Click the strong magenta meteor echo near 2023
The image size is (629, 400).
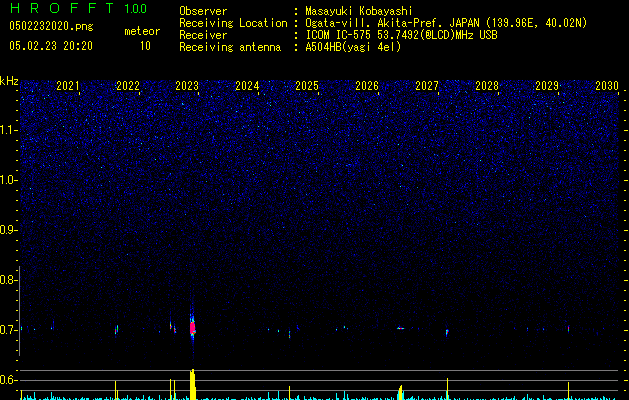193,328
